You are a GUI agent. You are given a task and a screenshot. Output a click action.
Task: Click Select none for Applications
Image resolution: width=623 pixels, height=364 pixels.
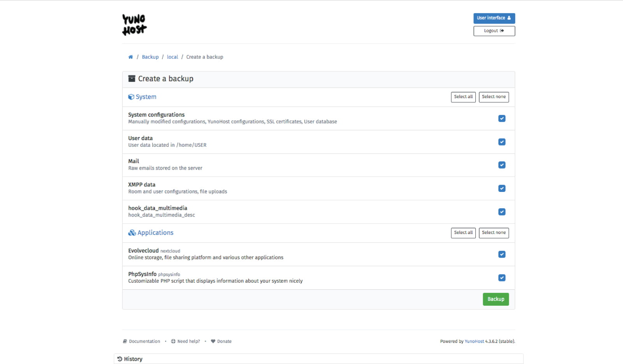click(494, 232)
